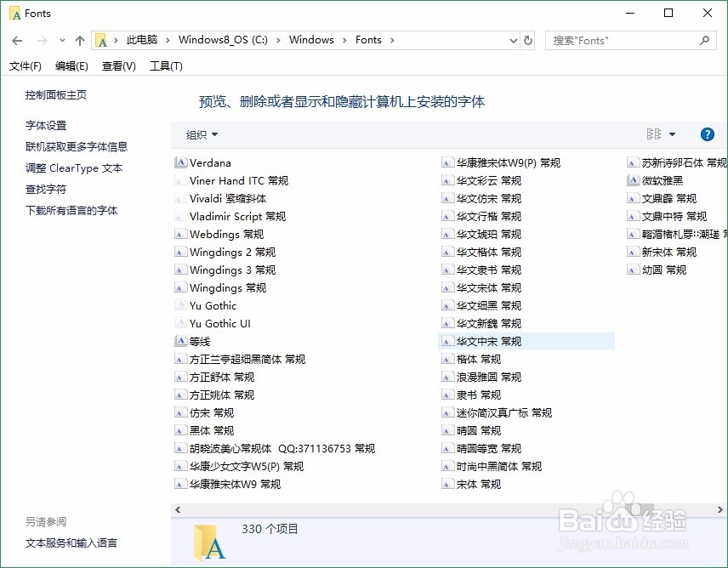
Task: Open 查找字符 link
Action: coord(46,190)
